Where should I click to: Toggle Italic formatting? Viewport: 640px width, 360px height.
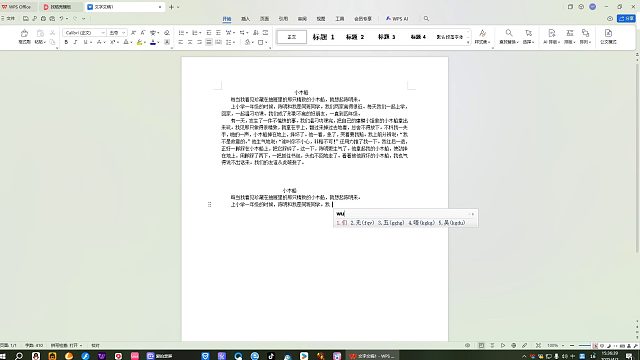76,42
